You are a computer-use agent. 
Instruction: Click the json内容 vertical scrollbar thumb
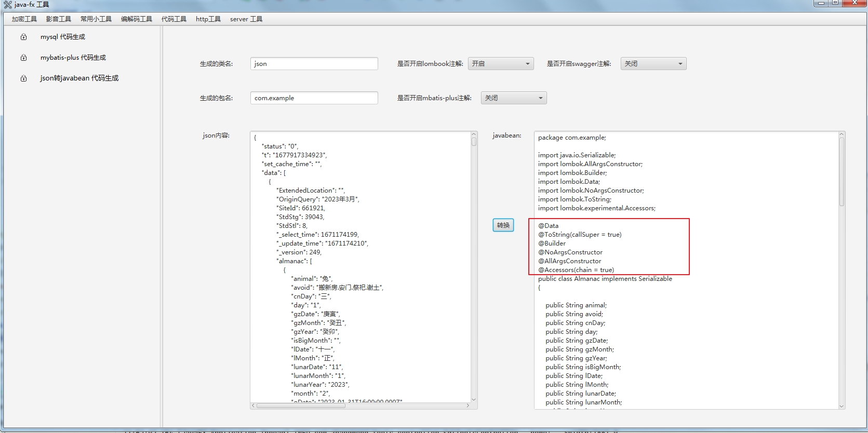(474, 142)
